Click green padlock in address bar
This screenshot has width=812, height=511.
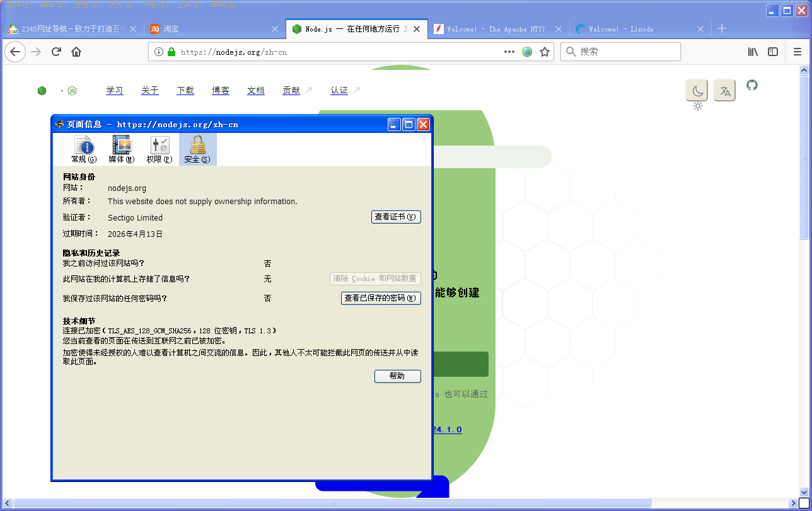(171, 52)
